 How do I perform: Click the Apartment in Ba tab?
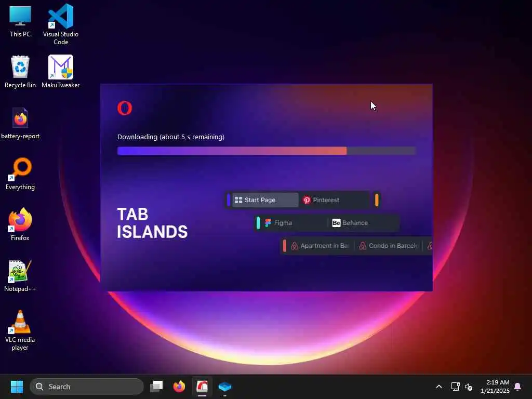321,246
